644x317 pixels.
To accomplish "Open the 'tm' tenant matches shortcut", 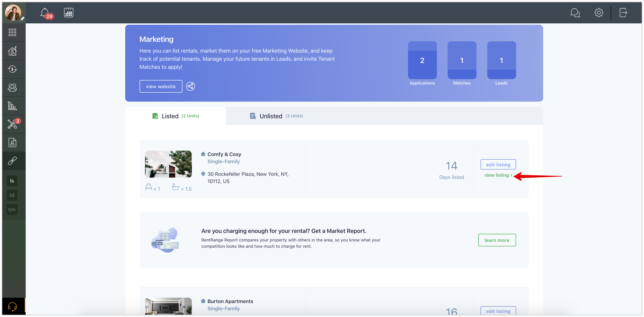I will 12,210.
